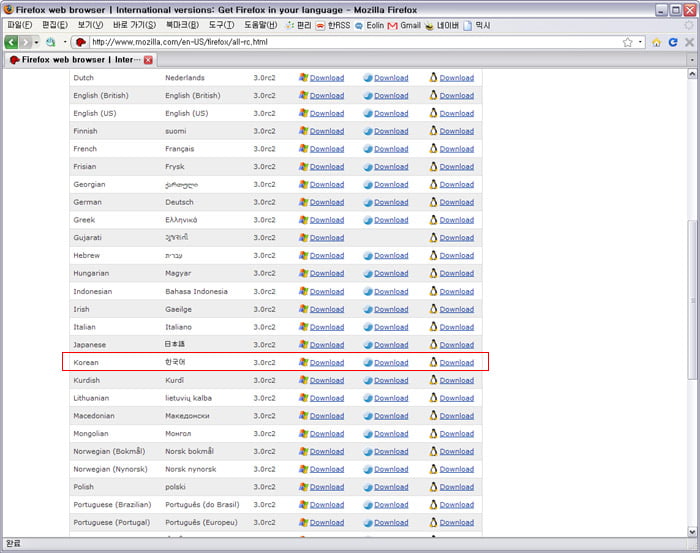
Task: Click the 완료 status bar text
Action: pyautogui.click(x=13, y=543)
